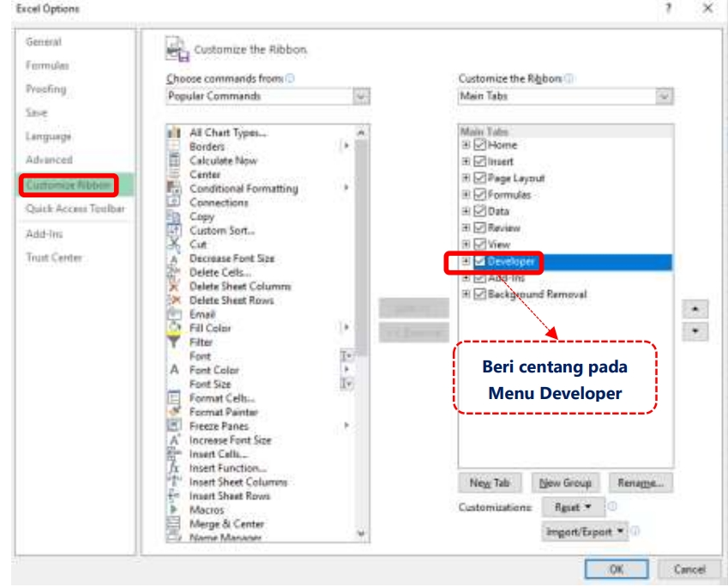
Task: Click the Merge & Center icon
Action: point(174,523)
